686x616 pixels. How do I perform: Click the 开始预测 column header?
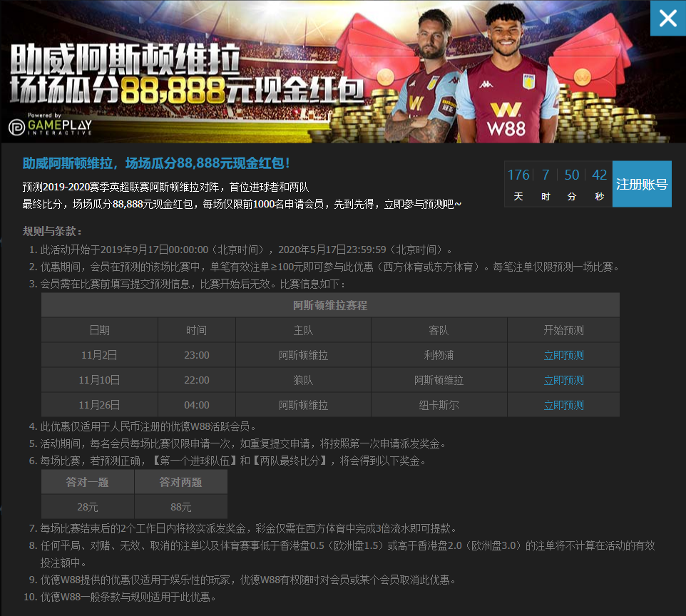pyautogui.click(x=563, y=330)
